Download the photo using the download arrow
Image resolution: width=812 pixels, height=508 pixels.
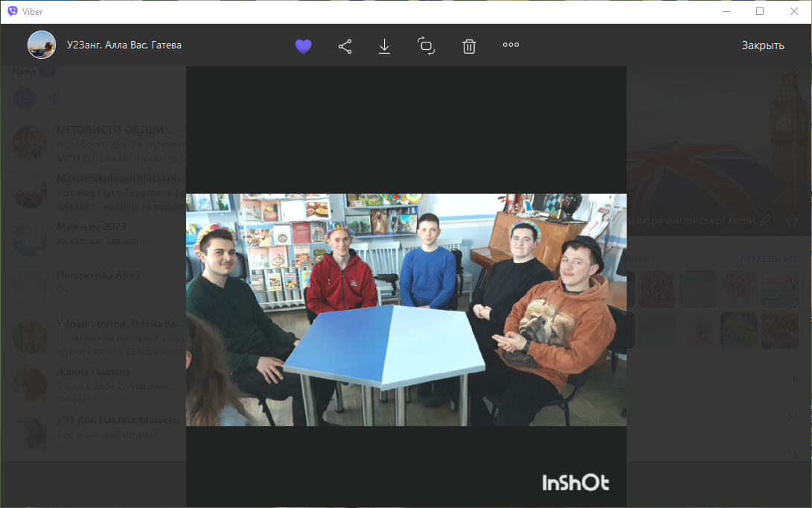click(385, 46)
